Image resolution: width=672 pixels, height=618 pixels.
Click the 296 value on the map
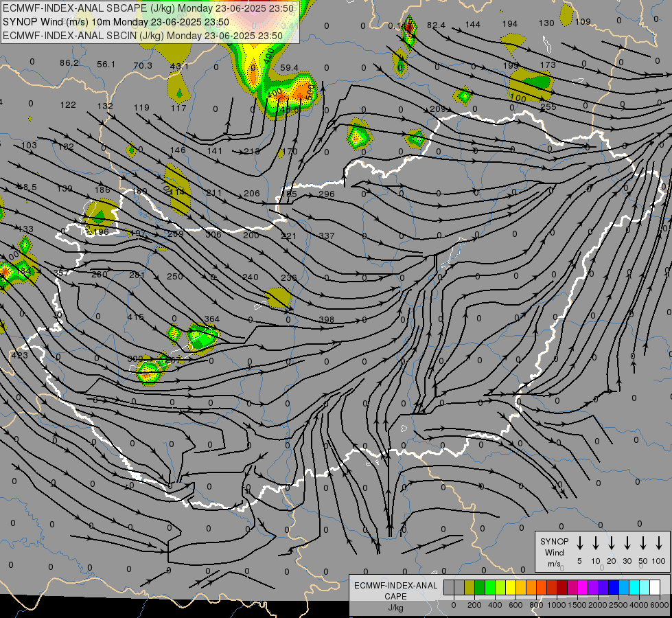327,194
